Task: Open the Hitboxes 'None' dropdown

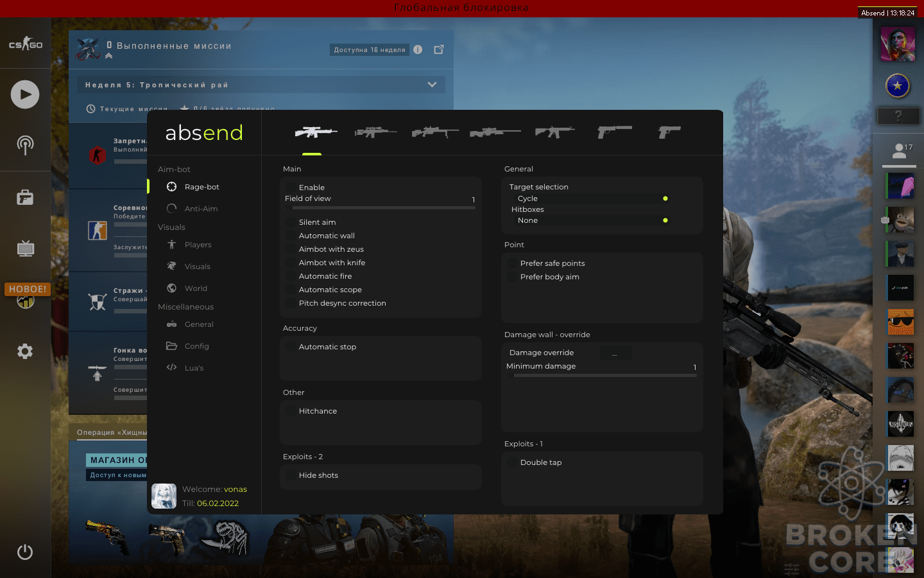Action: [591, 220]
